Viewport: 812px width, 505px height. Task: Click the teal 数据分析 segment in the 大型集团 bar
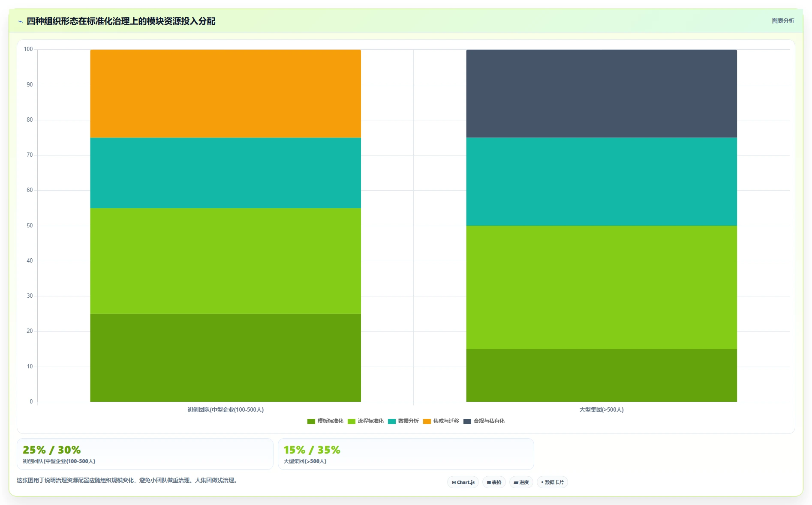(x=601, y=182)
